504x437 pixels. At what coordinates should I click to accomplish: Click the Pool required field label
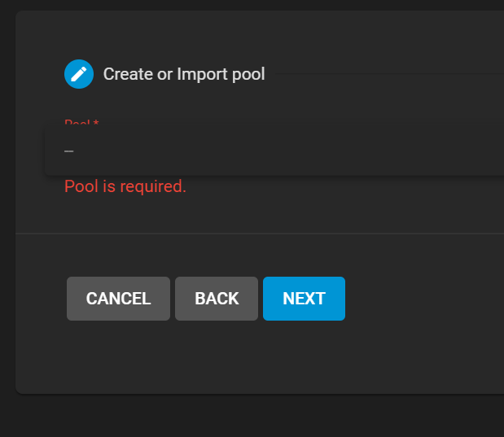click(81, 123)
